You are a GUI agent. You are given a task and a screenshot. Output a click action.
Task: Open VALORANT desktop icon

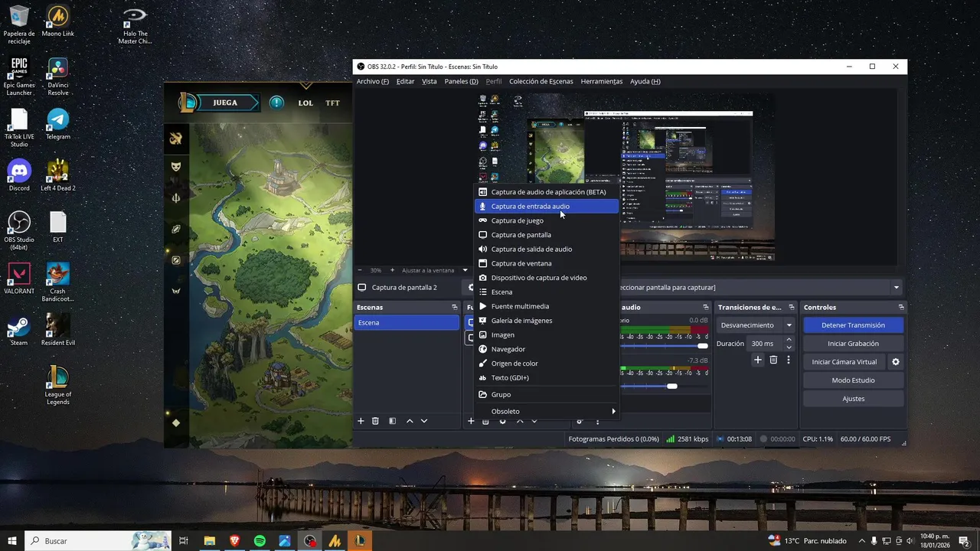point(19,278)
